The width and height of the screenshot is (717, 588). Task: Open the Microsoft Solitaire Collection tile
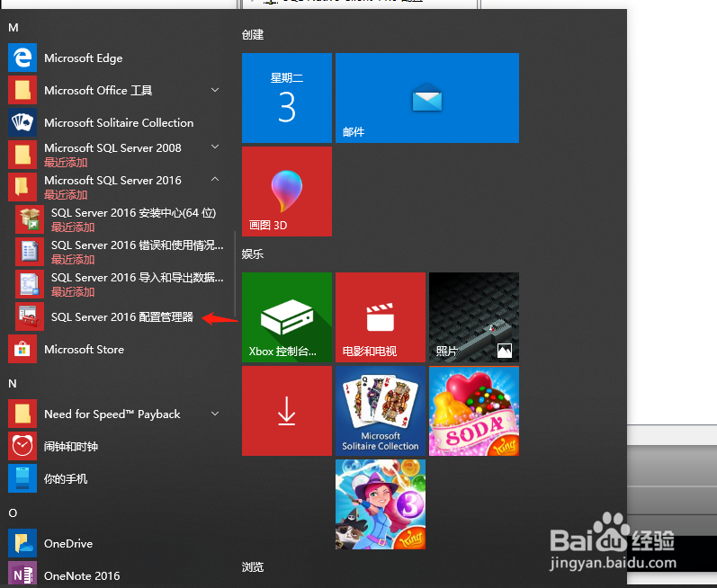[381, 411]
